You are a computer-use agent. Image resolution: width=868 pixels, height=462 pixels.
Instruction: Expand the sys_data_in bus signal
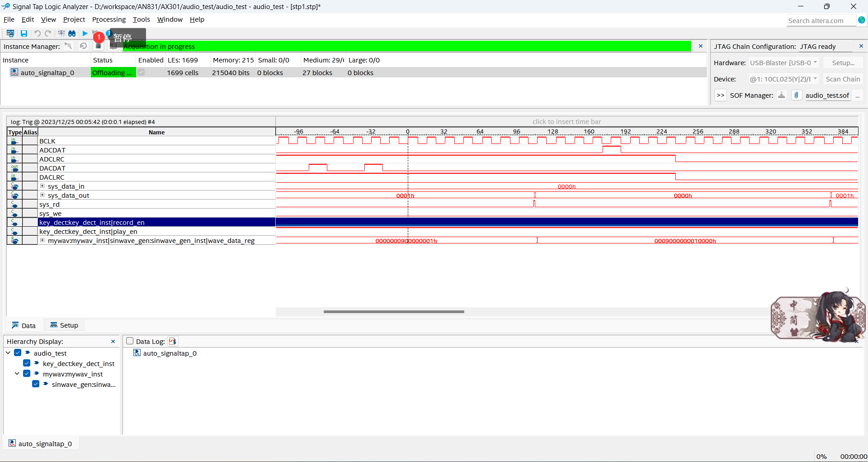tap(42, 186)
